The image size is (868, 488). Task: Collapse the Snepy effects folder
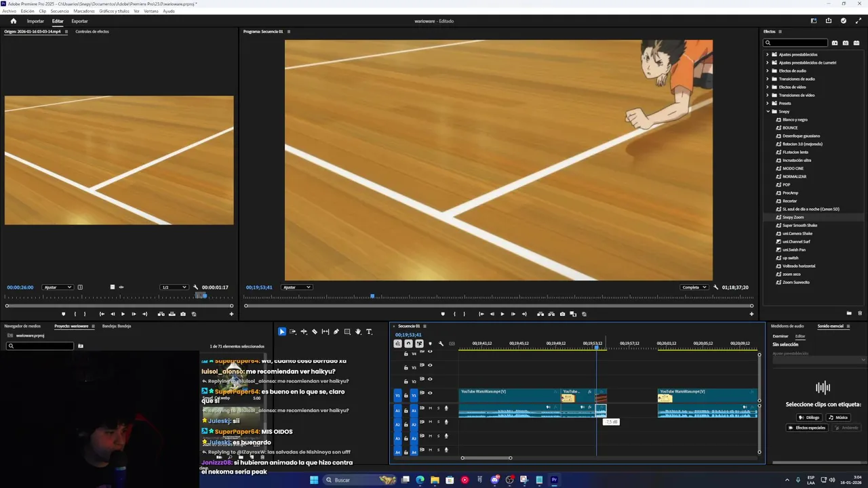[x=768, y=111]
